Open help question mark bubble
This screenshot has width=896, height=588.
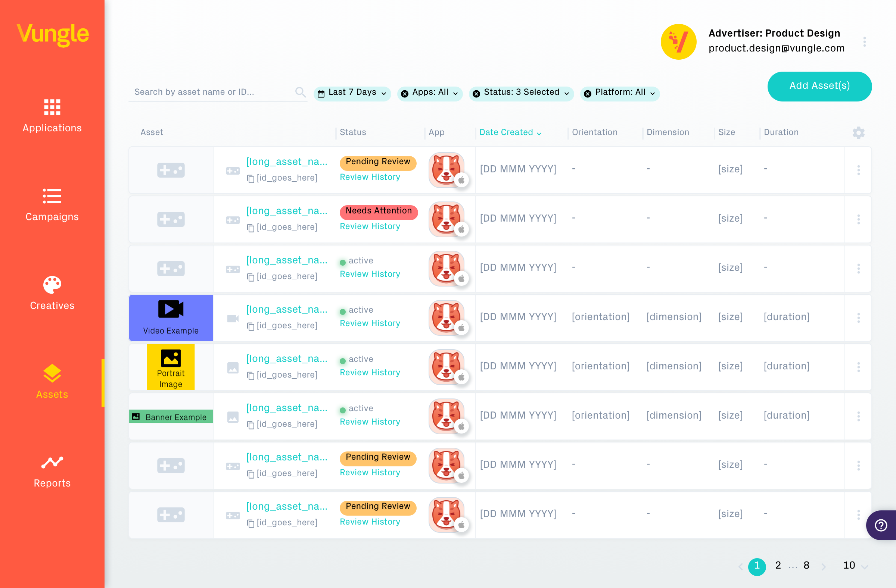tap(881, 525)
